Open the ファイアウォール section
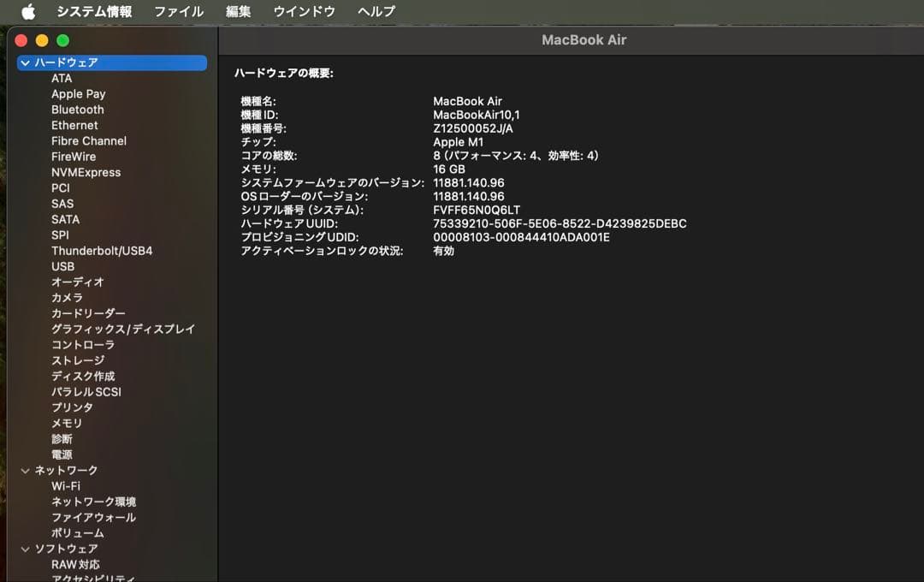This screenshot has height=582, width=924. [92, 517]
